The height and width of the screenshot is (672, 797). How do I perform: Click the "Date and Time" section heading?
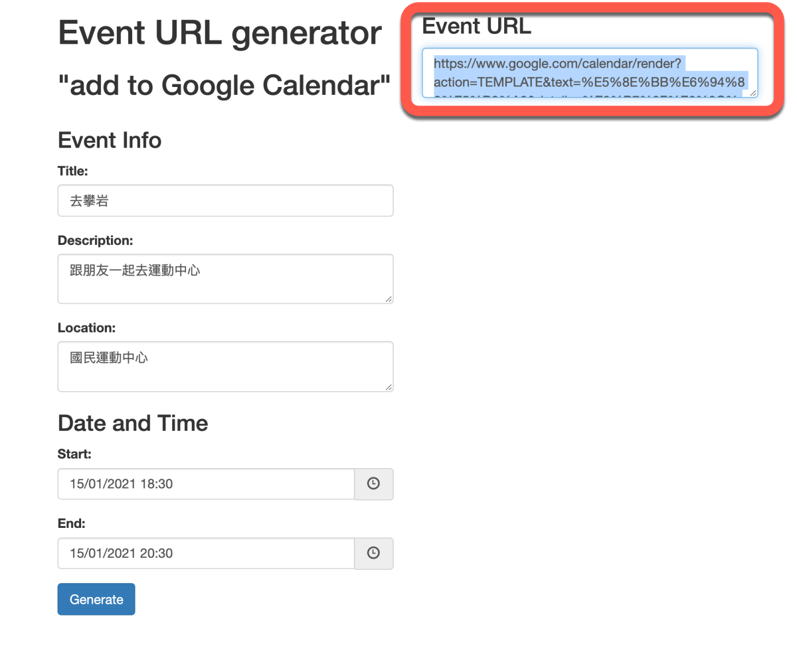tap(133, 423)
